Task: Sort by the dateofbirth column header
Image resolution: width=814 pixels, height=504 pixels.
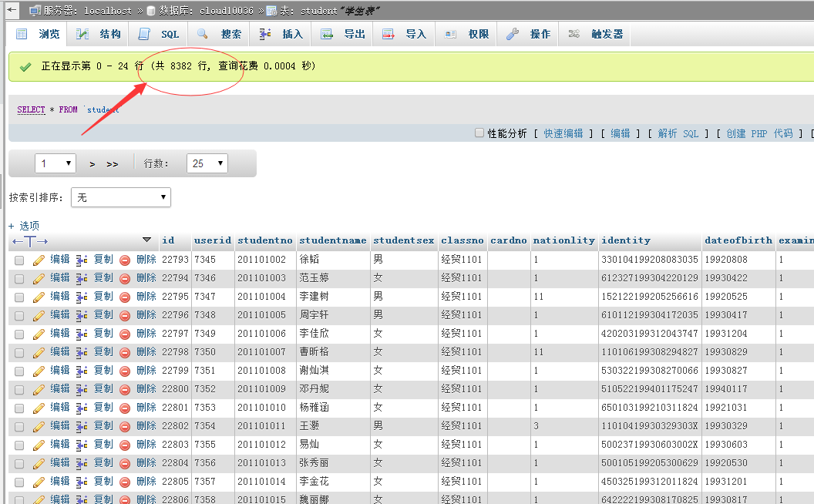Action: [x=738, y=240]
